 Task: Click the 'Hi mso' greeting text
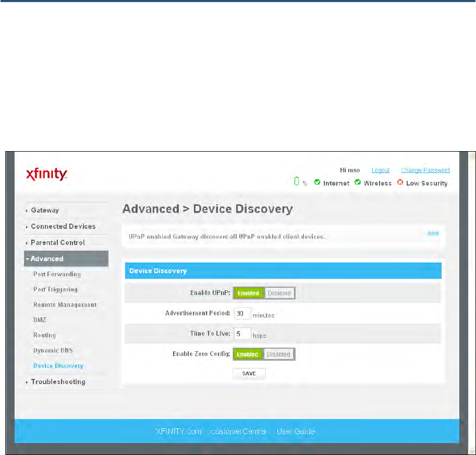click(x=350, y=170)
